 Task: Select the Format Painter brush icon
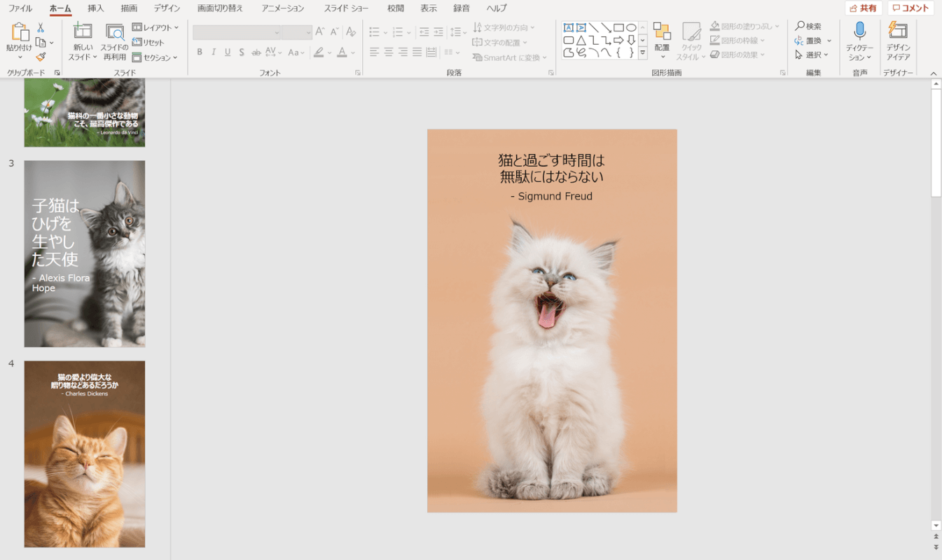pyautogui.click(x=41, y=57)
